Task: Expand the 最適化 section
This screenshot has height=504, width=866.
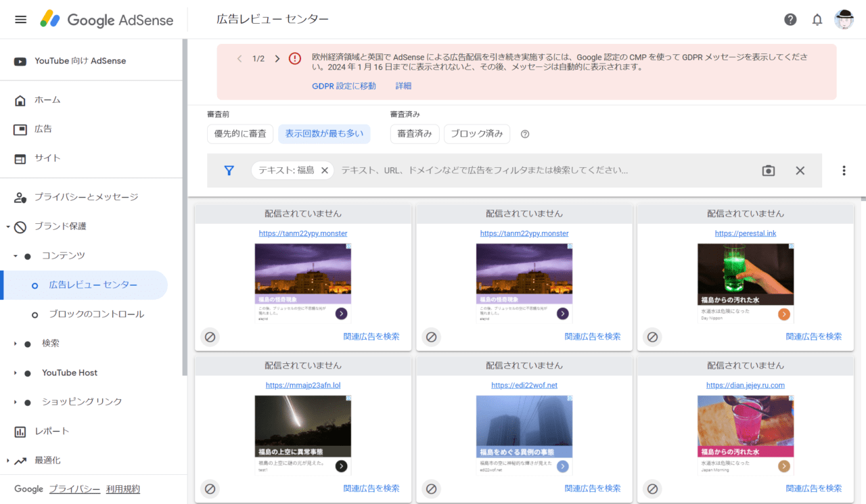Action: pyautogui.click(x=7, y=461)
